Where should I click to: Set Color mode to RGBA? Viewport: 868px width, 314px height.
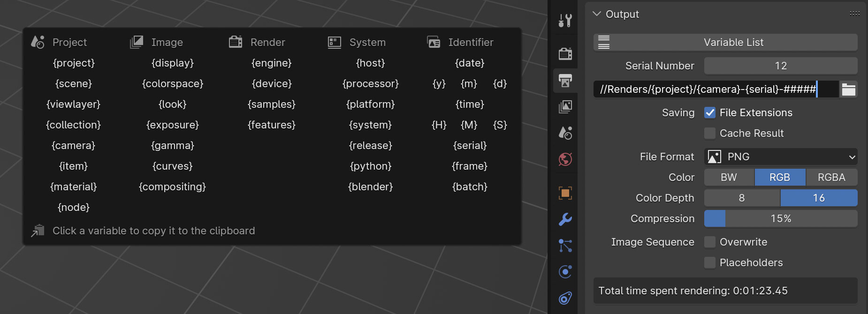(832, 177)
